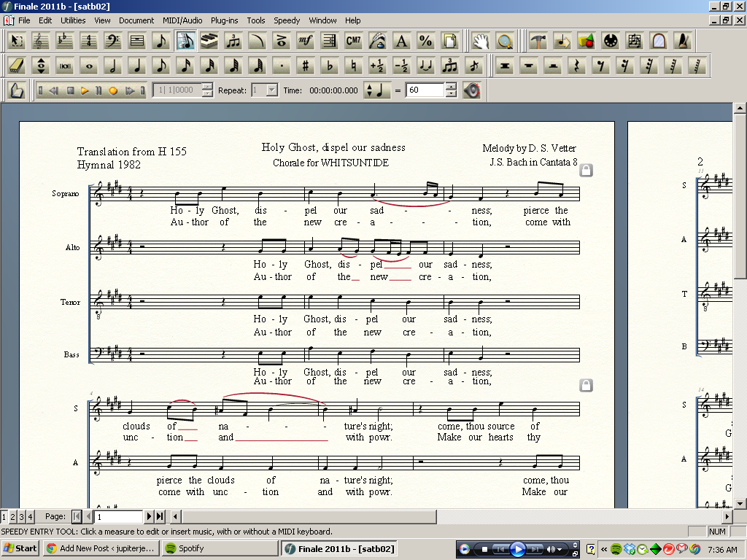Pick the Graphics shapes tool

pos(587,41)
